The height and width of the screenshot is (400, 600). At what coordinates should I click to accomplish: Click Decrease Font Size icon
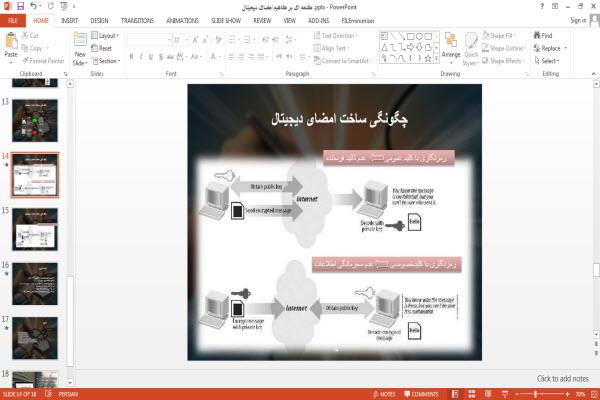[205, 40]
